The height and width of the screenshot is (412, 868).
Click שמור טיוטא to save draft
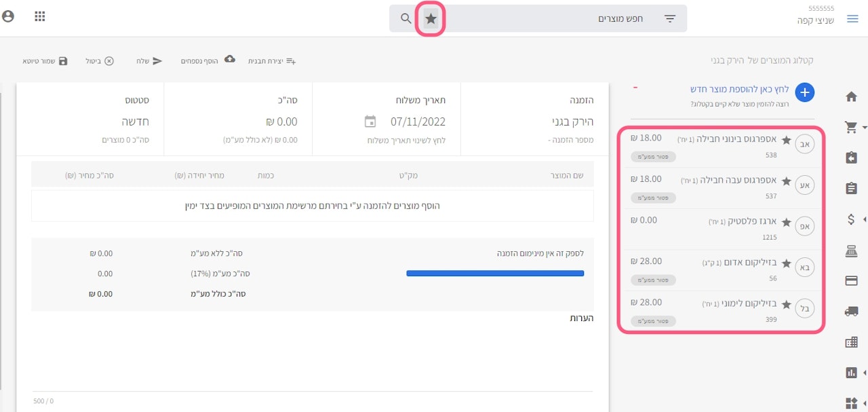(x=45, y=61)
